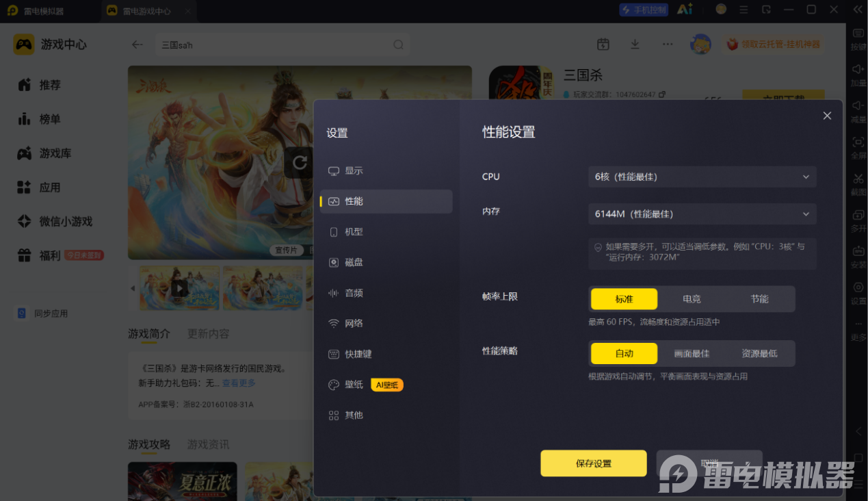Viewport: 868px width, 501px height.
Task: Click the user avatar in game center
Action: (x=700, y=44)
